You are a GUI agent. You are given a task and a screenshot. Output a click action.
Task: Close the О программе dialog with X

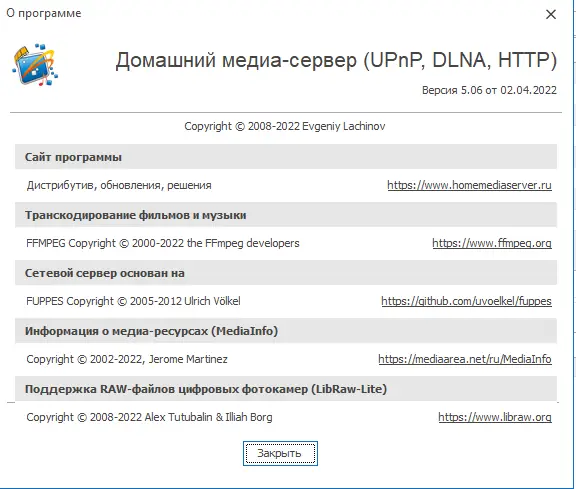(x=551, y=14)
